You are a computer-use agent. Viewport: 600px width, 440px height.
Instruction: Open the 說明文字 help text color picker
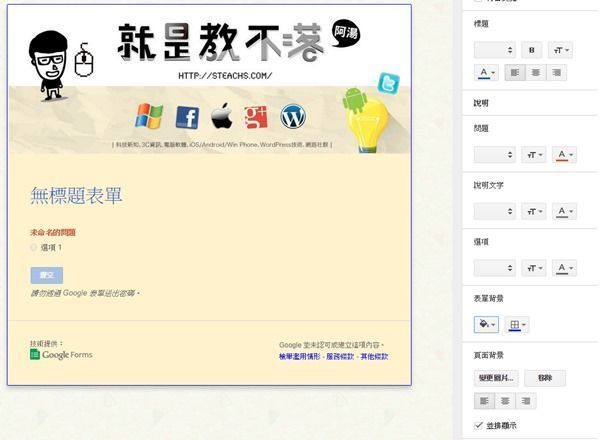pos(564,211)
